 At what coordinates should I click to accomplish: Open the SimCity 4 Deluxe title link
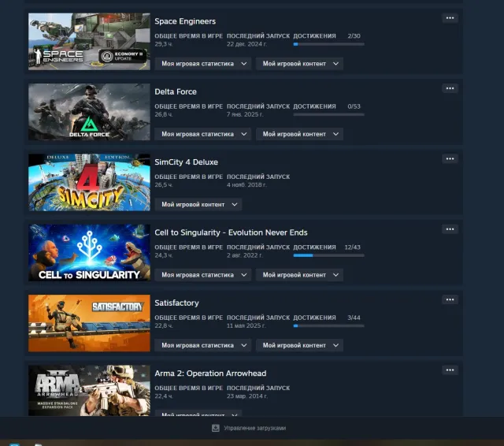(x=186, y=162)
